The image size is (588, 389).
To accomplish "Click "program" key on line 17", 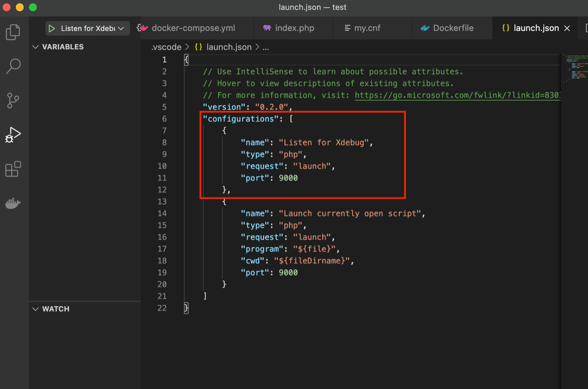I will 262,249.
